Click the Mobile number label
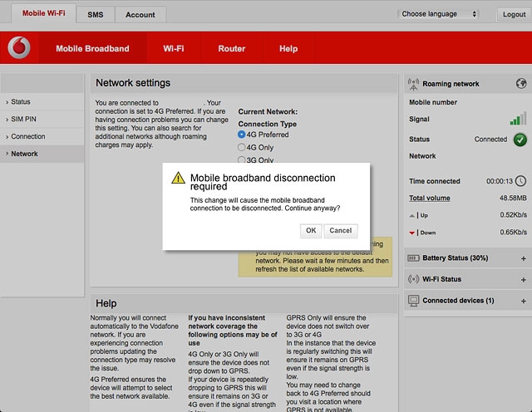The height and width of the screenshot is (412, 532). 433,102
